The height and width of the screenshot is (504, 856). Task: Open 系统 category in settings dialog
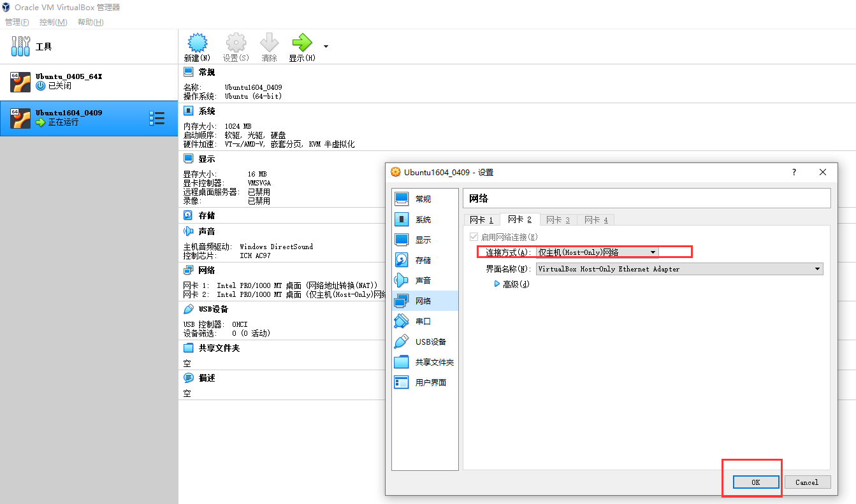tap(424, 219)
